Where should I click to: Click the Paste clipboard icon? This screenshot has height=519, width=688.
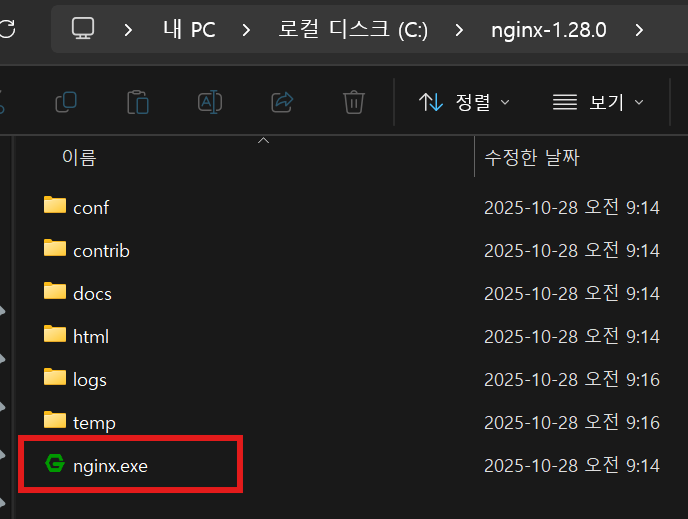[138, 102]
